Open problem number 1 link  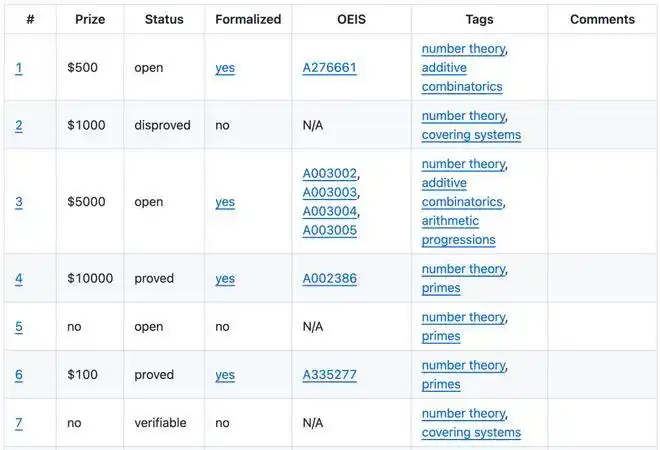tap(19, 68)
